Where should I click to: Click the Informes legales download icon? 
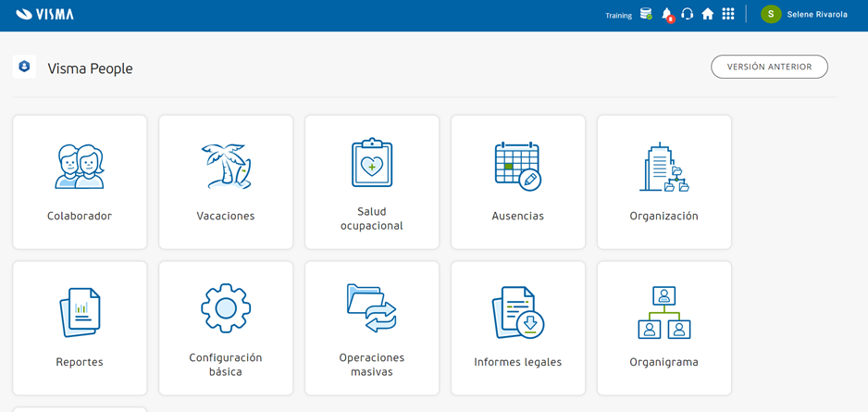point(518,313)
